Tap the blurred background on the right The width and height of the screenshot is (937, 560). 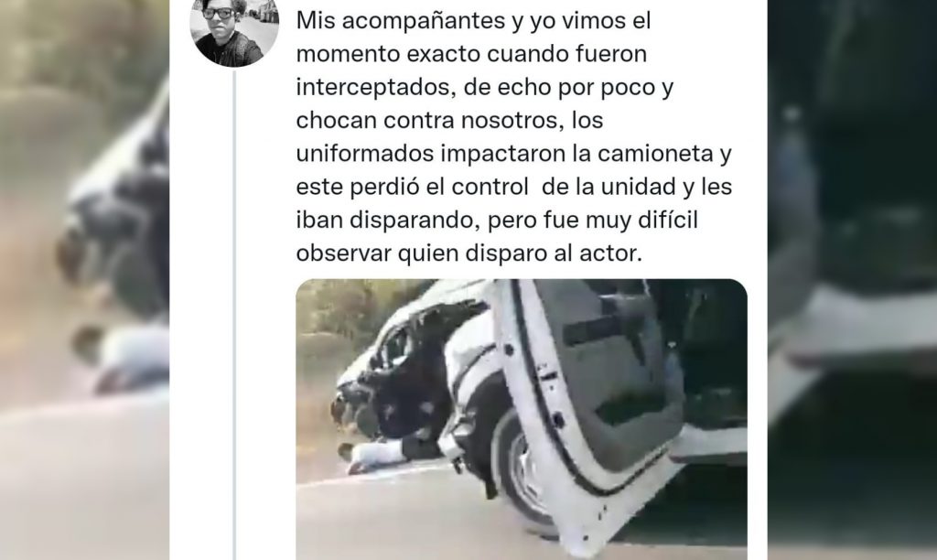pyautogui.click(x=852, y=280)
